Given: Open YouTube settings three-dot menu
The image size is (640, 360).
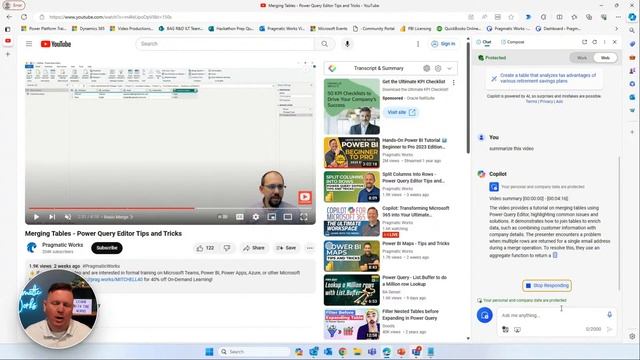Looking at the screenshot, I should 418,44.
